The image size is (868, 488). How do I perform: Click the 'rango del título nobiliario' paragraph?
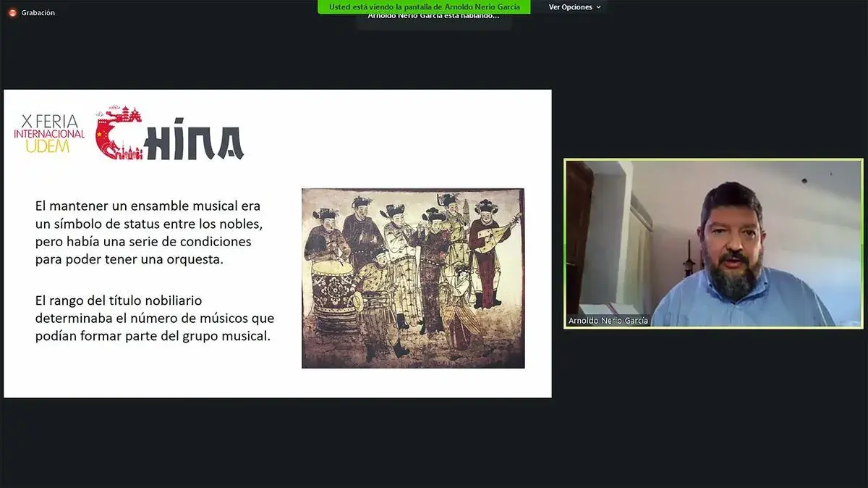tap(154, 318)
